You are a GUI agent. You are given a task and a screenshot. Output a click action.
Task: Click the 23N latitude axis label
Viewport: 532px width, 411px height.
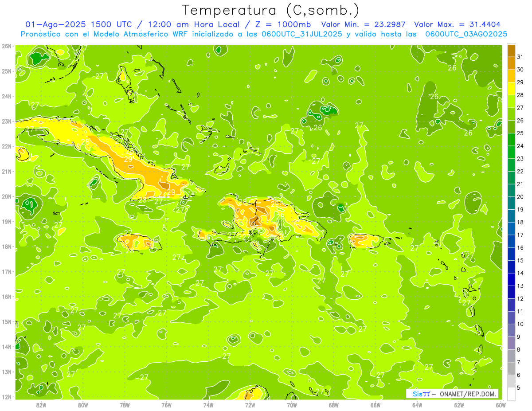(6, 121)
